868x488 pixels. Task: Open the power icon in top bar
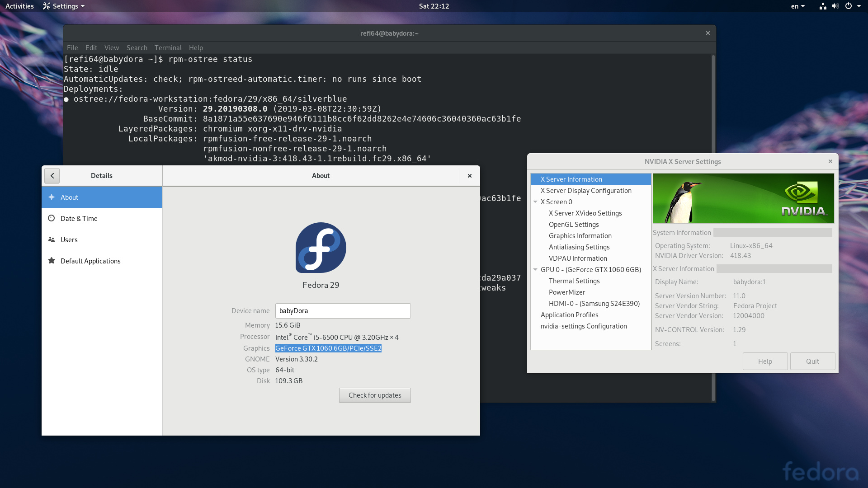click(x=849, y=6)
